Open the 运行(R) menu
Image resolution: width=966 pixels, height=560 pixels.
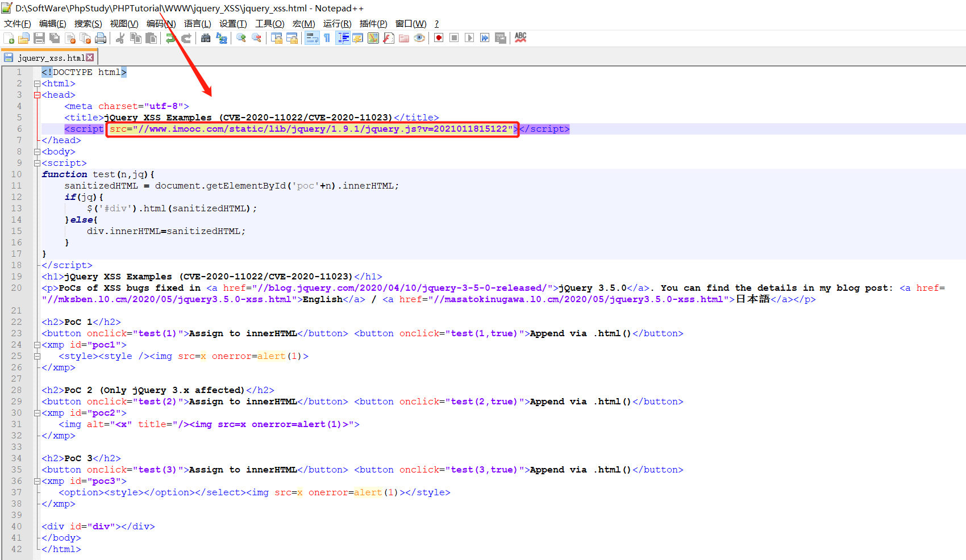pos(337,24)
